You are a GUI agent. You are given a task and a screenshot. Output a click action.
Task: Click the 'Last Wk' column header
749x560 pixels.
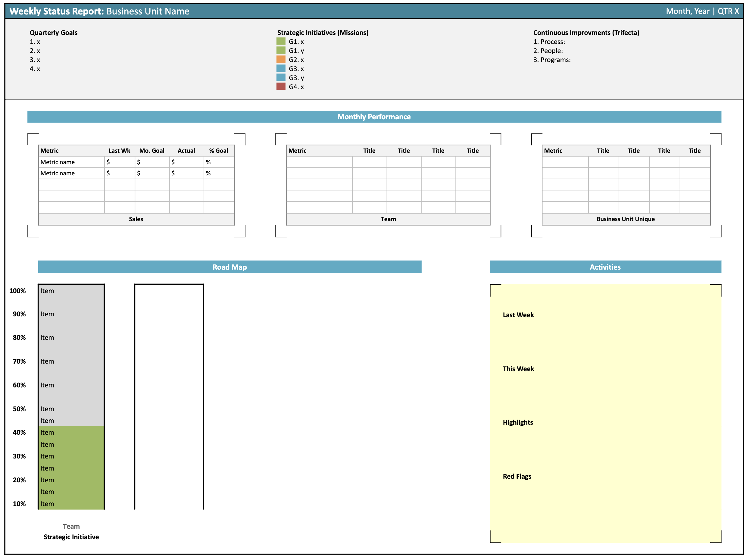pyautogui.click(x=119, y=151)
